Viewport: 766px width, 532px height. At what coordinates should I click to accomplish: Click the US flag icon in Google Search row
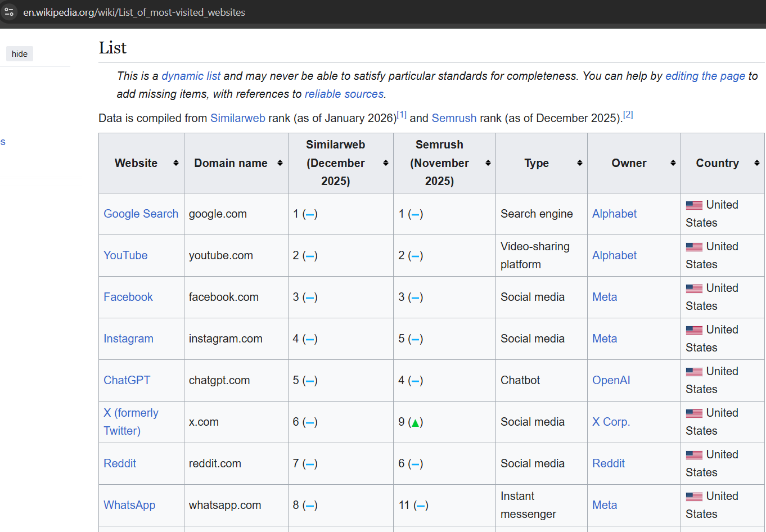694,205
